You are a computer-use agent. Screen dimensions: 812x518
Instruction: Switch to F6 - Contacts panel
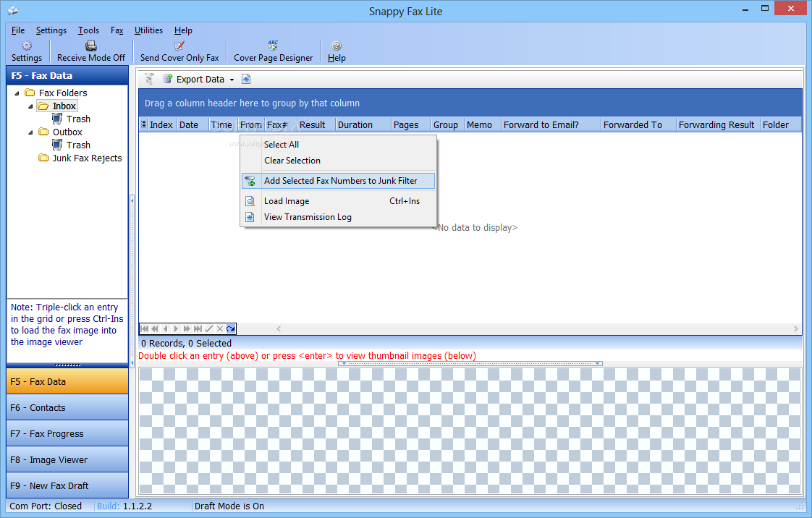(x=67, y=408)
